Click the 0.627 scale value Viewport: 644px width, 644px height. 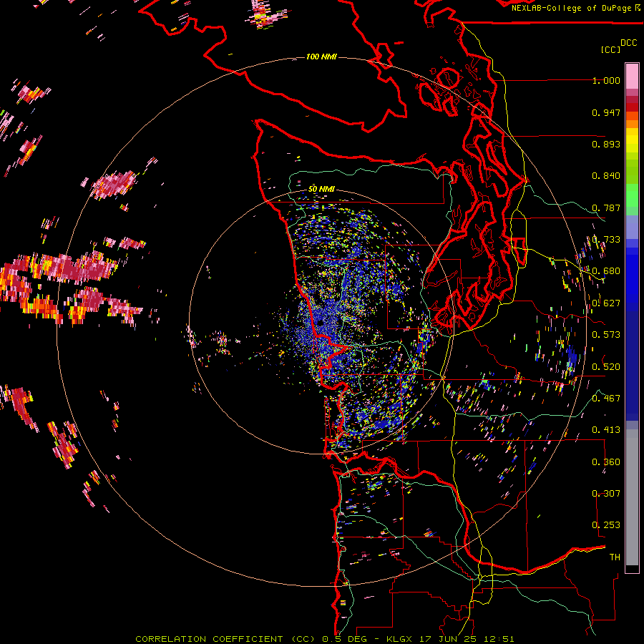[606, 303]
